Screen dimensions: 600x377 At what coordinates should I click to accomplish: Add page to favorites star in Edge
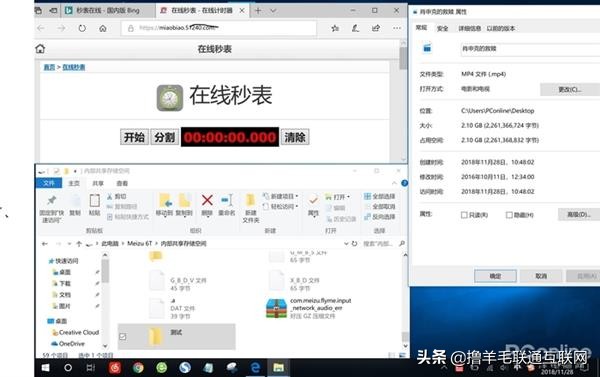[x=335, y=28]
